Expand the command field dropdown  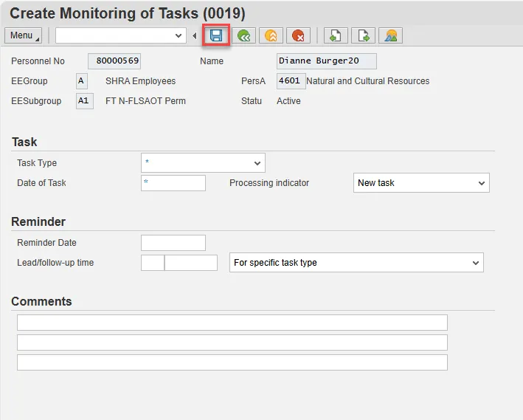[x=179, y=35]
